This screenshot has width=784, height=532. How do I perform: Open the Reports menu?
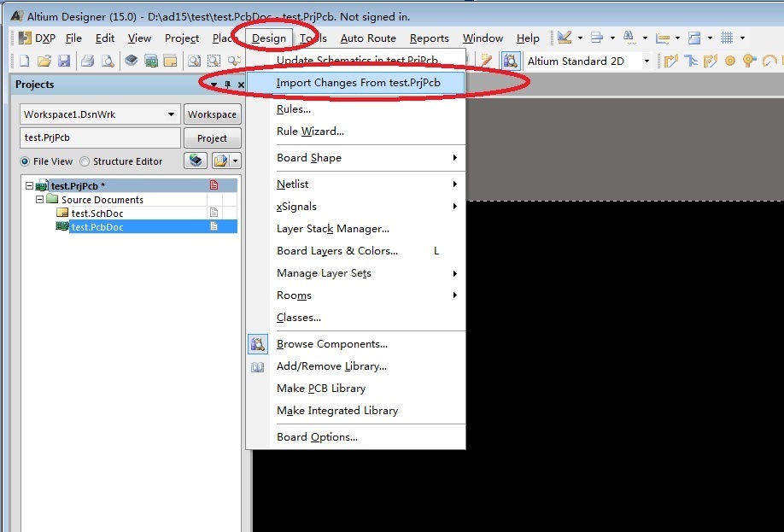pyautogui.click(x=429, y=38)
